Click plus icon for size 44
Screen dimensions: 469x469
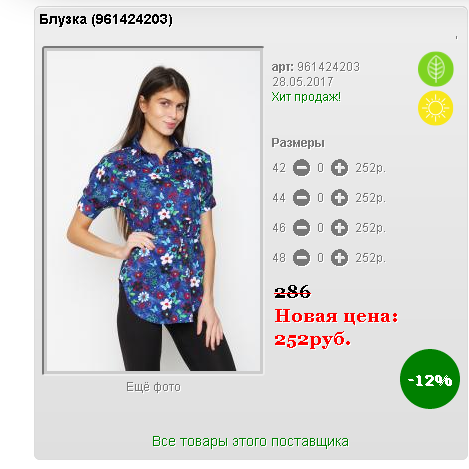(339, 198)
